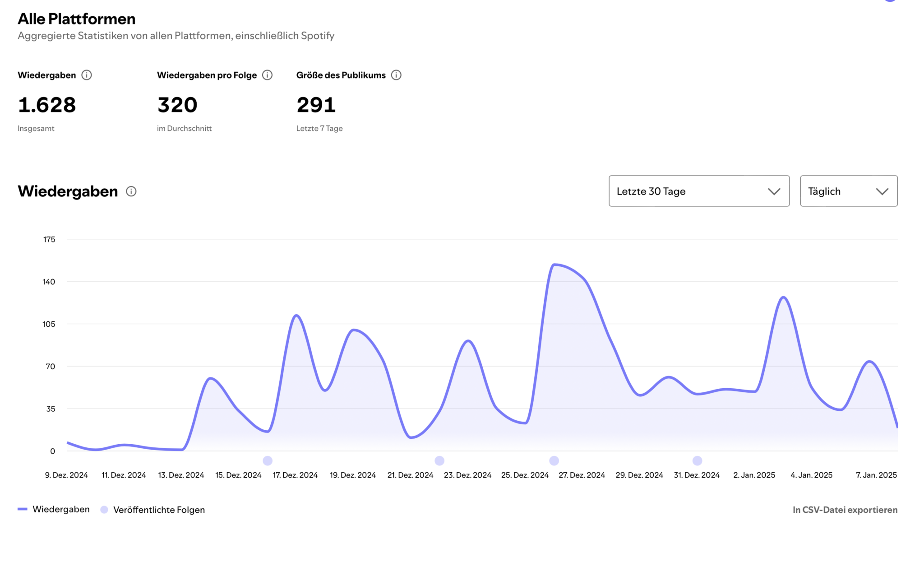Click info icon beside Wiedergaben pro Folge
The height and width of the screenshot is (567, 924).
[268, 75]
